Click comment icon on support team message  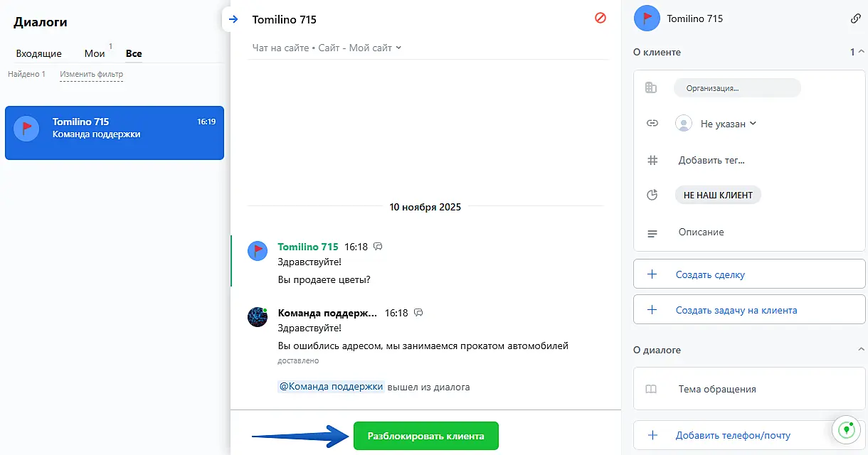pyautogui.click(x=418, y=313)
